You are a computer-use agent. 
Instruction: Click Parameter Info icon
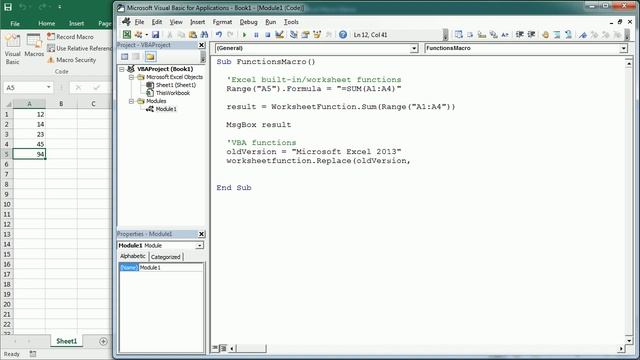pos(493,35)
